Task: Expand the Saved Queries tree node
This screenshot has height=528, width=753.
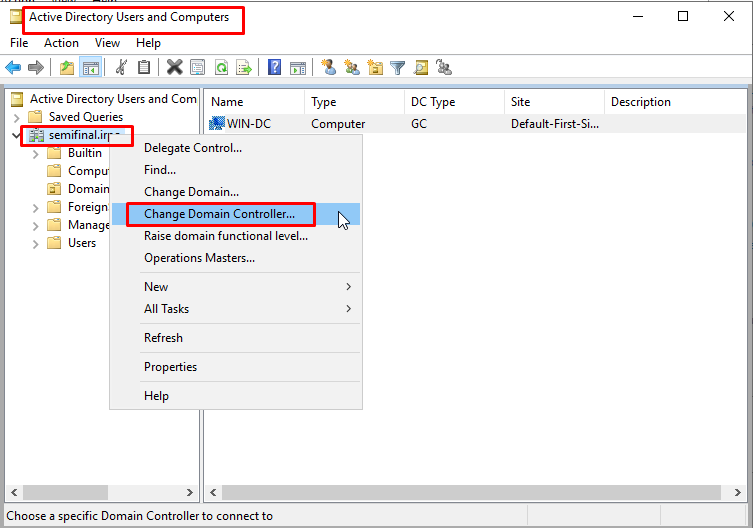Action: click(x=17, y=117)
